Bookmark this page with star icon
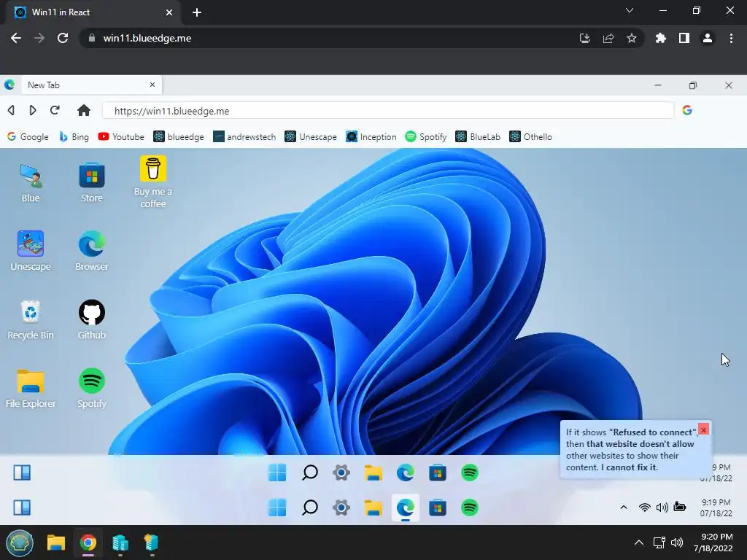 (x=632, y=38)
